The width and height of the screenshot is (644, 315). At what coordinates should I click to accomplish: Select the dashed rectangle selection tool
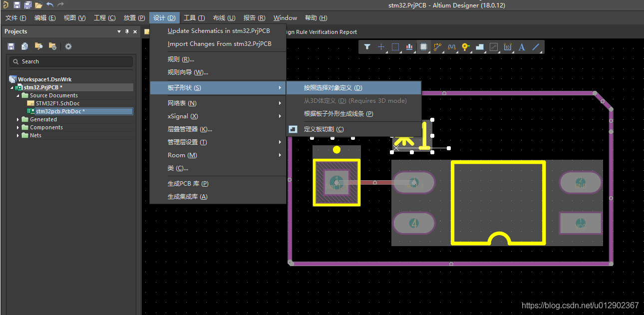pos(395,47)
